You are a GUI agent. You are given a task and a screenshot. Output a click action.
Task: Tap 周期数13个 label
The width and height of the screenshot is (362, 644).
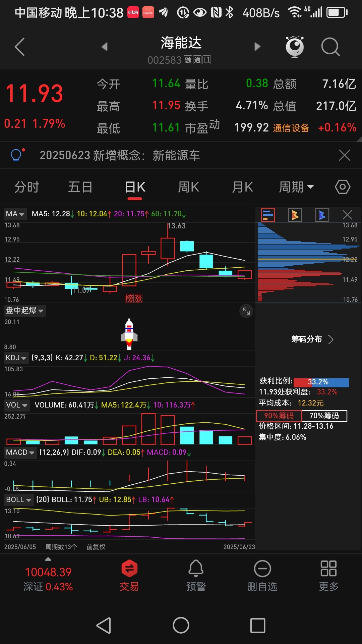pyautogui.click(x=61, y=547)
